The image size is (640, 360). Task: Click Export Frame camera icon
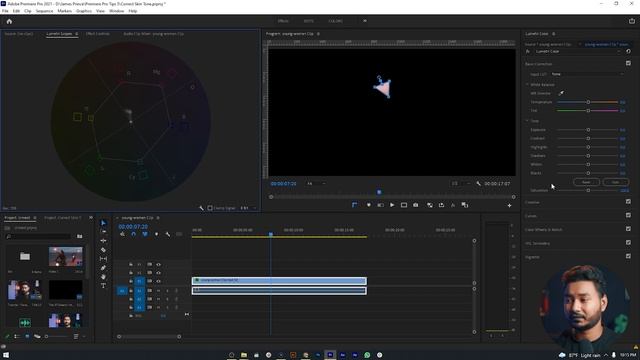coord(416,205)
